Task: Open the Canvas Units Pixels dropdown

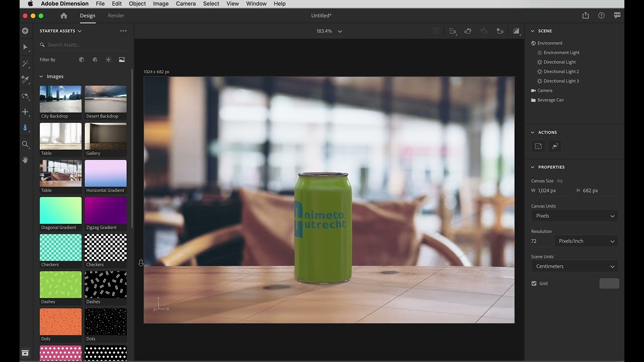Action: coord(575,216)
